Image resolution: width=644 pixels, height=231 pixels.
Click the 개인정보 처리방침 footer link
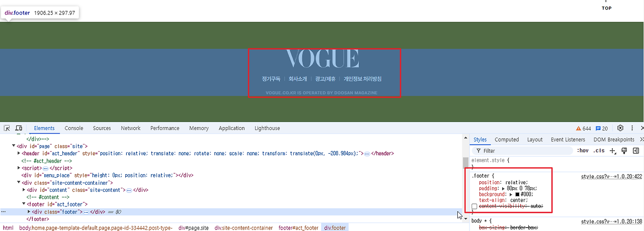coord(363,79)
